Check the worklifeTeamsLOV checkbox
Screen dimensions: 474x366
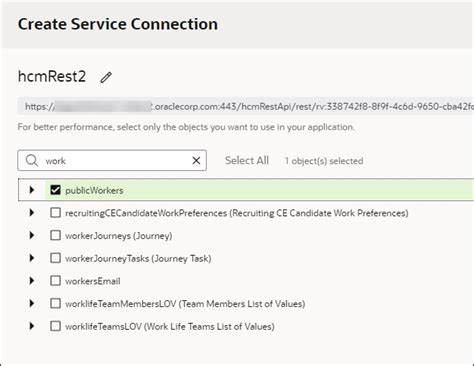click(55, 326)
